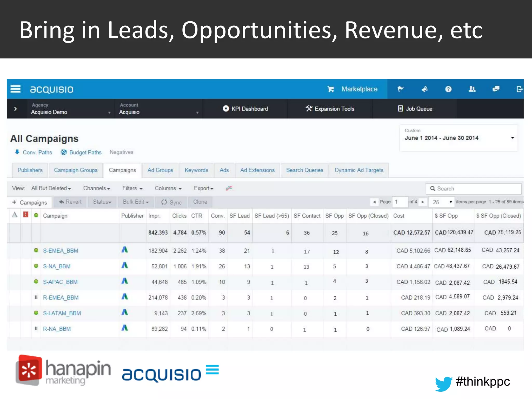Click the AdWords publisher icon for S-NA_BBM
The width and height of the screenshot is (532, 399).
click(x=125, y=265)
